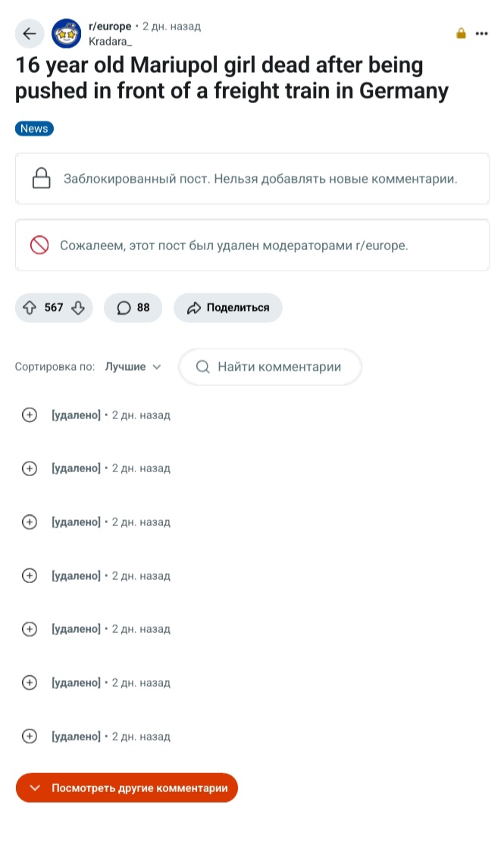Viewport: 504px width, 864px height.
Task: Upvote the Mariupol girl post
Action: point(30,308)
